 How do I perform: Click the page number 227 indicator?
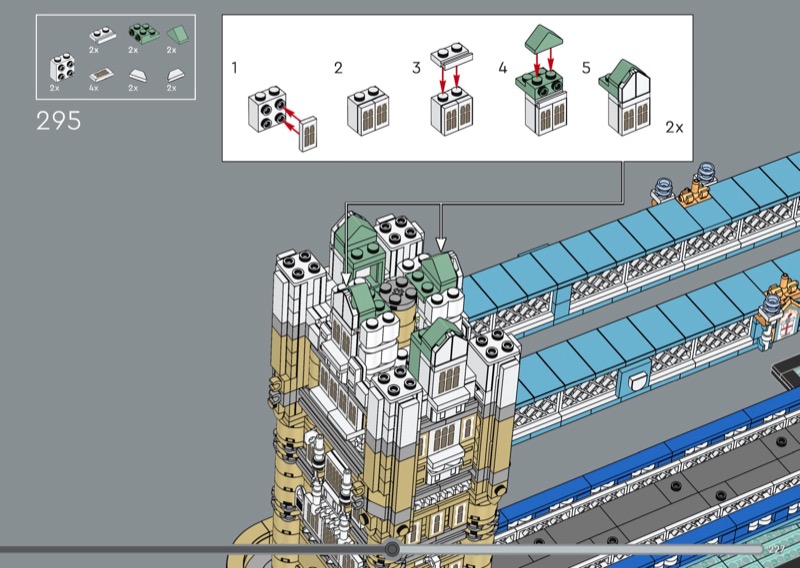coord(777,549)
